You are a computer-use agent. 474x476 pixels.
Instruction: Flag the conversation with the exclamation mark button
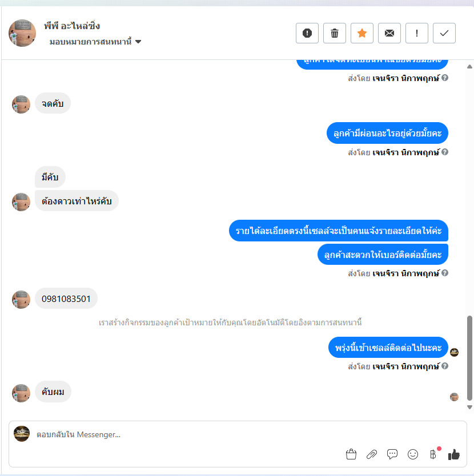(x=416, y=33)
